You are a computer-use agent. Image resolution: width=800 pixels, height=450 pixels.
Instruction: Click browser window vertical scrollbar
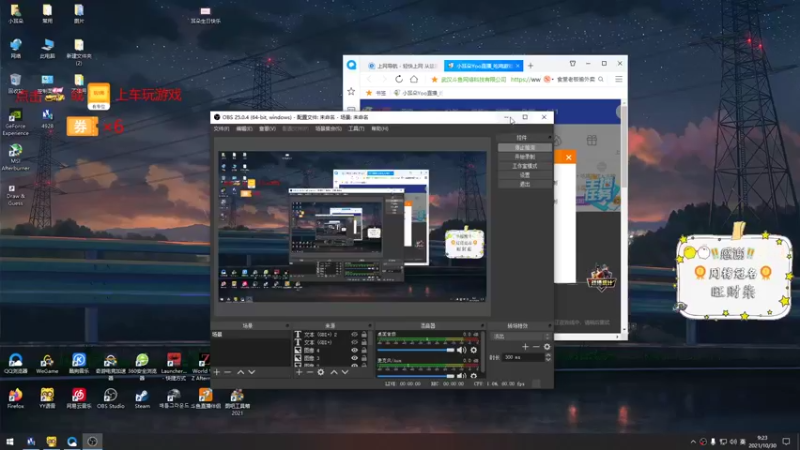[x=624, y=145]
